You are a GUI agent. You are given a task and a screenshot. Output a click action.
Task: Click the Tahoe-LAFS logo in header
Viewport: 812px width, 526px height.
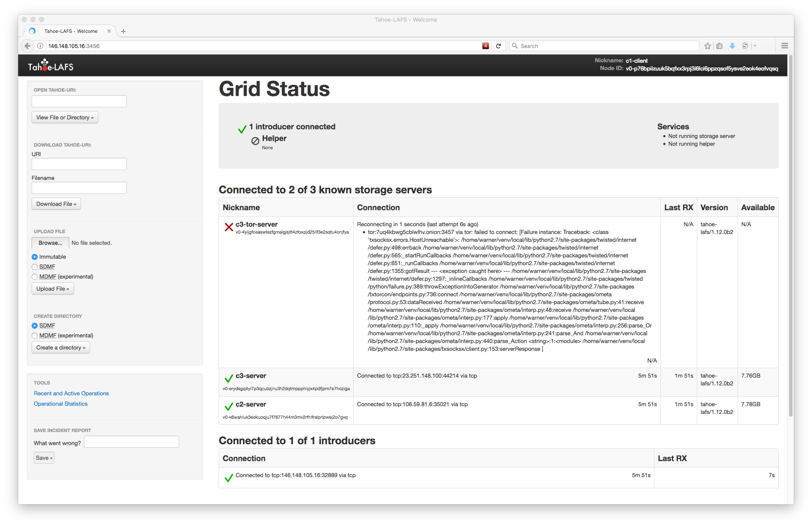click(51, 66)
